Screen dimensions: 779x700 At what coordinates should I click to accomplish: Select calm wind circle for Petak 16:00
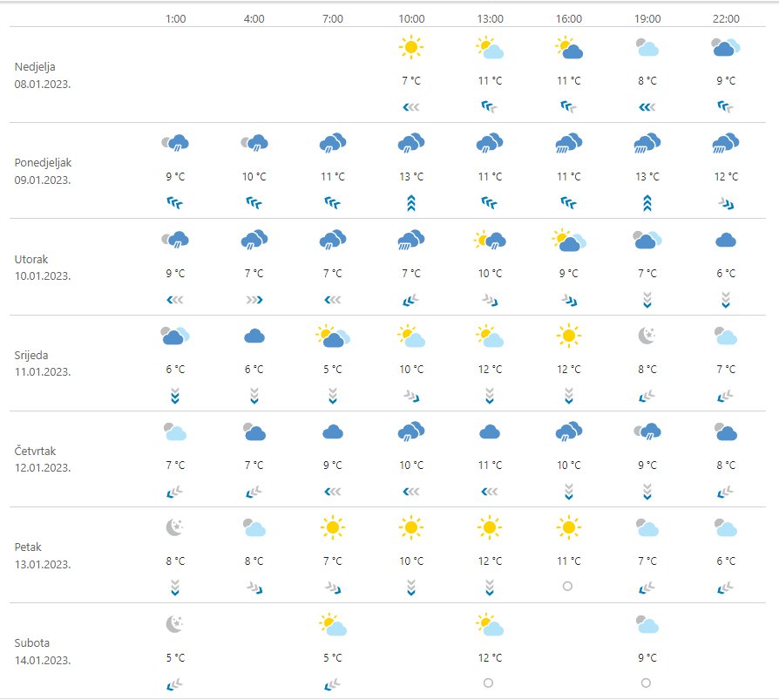pyautogui.click(x=568, y=587)
